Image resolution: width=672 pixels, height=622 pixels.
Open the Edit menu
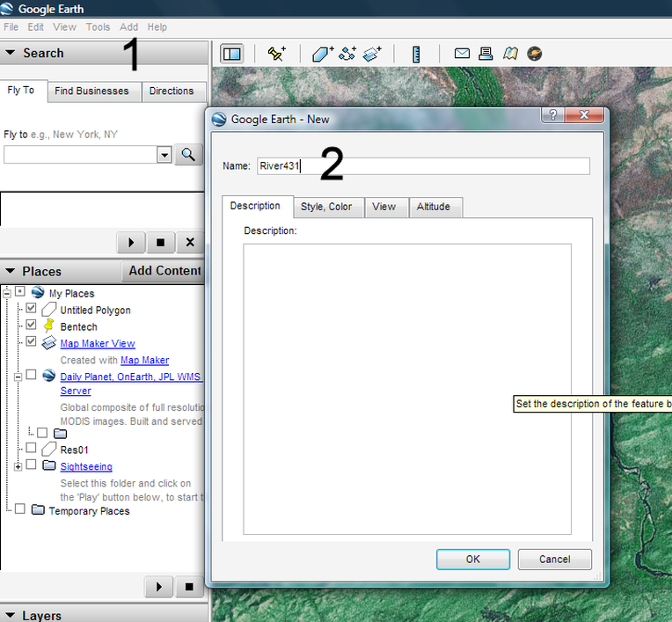(35, 27)
